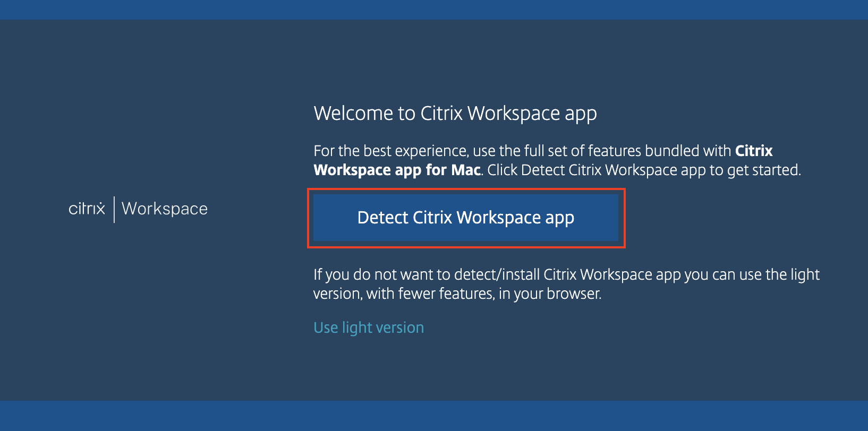
Task: Select the Welcome to Citrix Workspace app heading
Action: point(455,114)
